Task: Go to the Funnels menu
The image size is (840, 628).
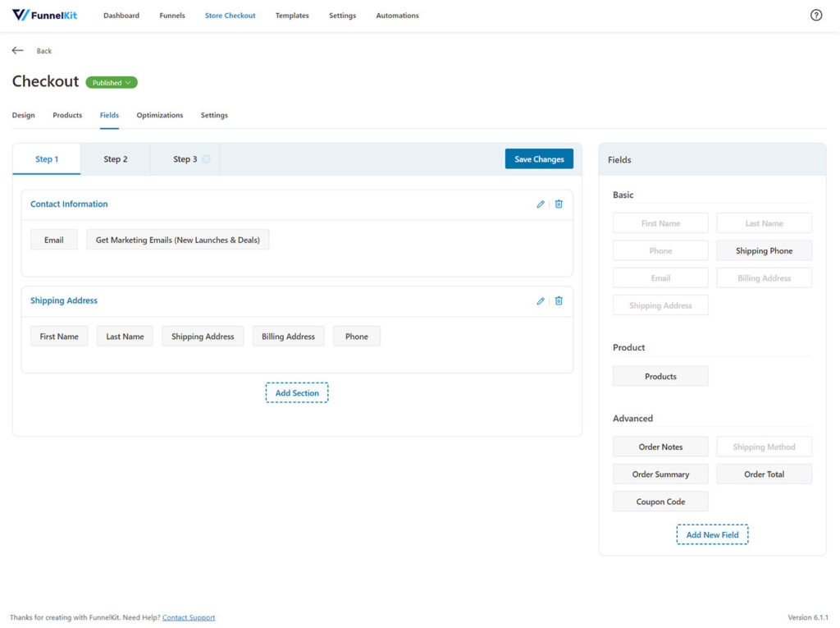Action: 172,16
